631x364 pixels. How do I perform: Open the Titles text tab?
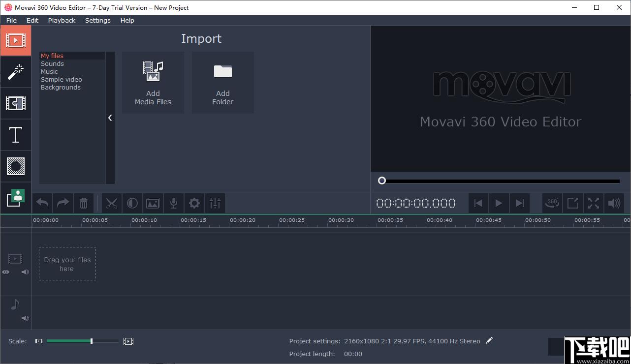coord(16,135)
